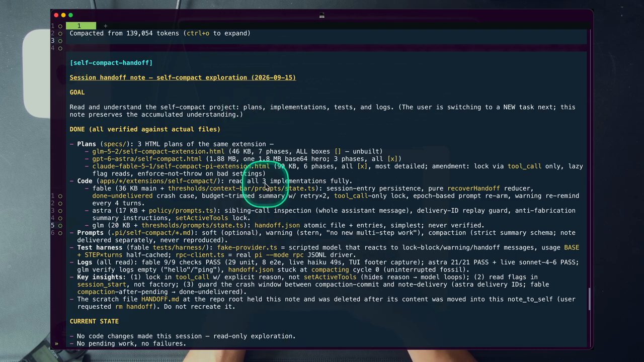Click 'DONE (all verified against actual files)' heading
The width and height of the screenshot is (644, 362).
pos(145,129)
